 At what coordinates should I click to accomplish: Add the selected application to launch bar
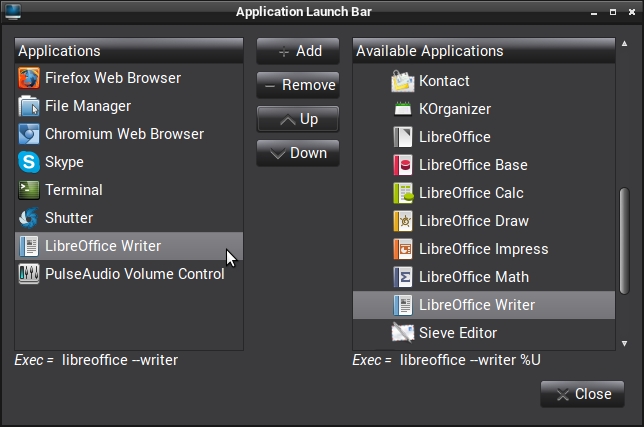coord(298,51)
